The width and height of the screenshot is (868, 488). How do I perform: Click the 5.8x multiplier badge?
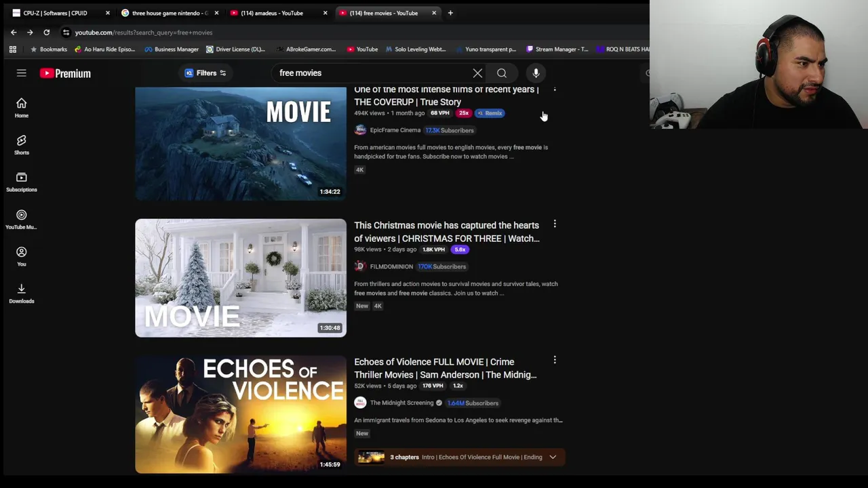tap(460, 249)
